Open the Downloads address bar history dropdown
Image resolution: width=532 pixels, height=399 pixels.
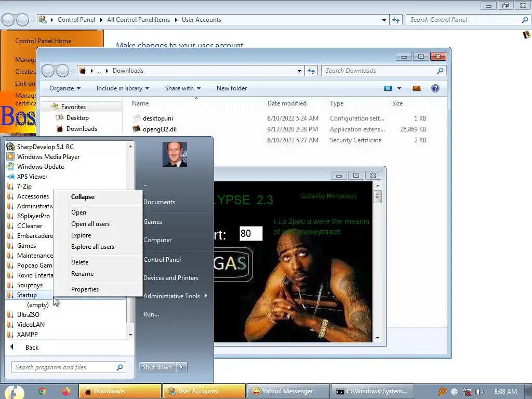click(x=299, y=71)
